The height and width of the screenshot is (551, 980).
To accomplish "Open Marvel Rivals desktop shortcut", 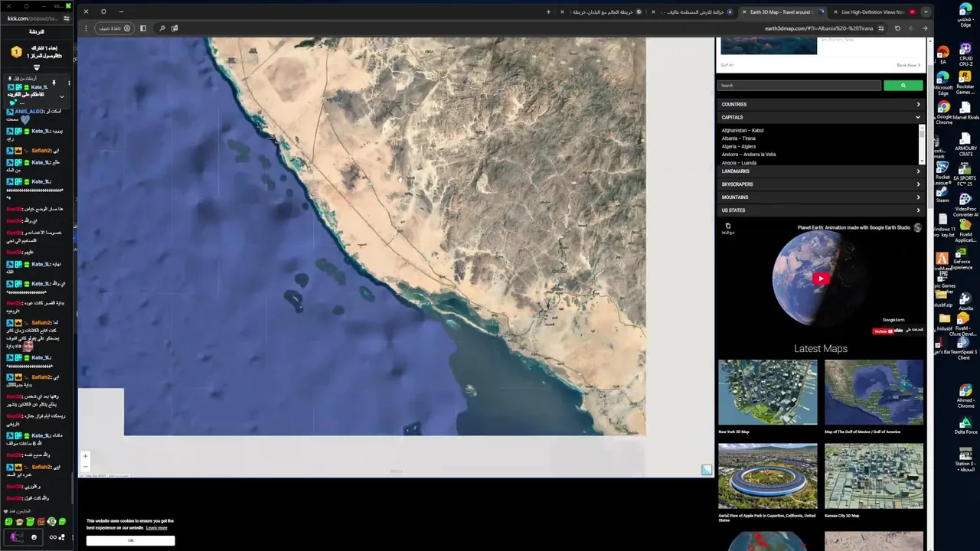I will [965, 111].
